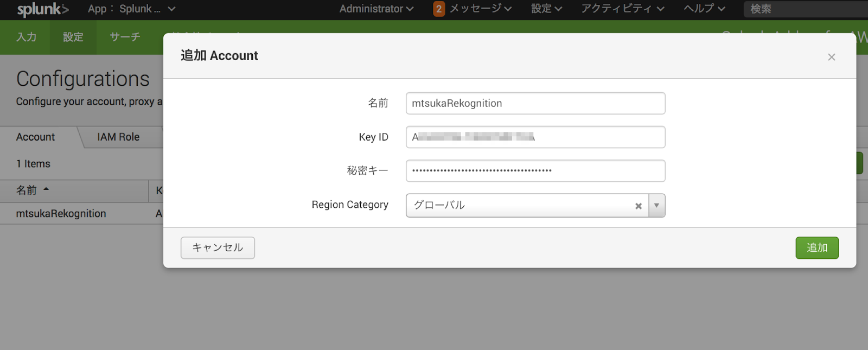The width and height of the screenshot is (868, 350).
Task: Sort by the 名前 column arrow
Action: click(x=46, y=189)
